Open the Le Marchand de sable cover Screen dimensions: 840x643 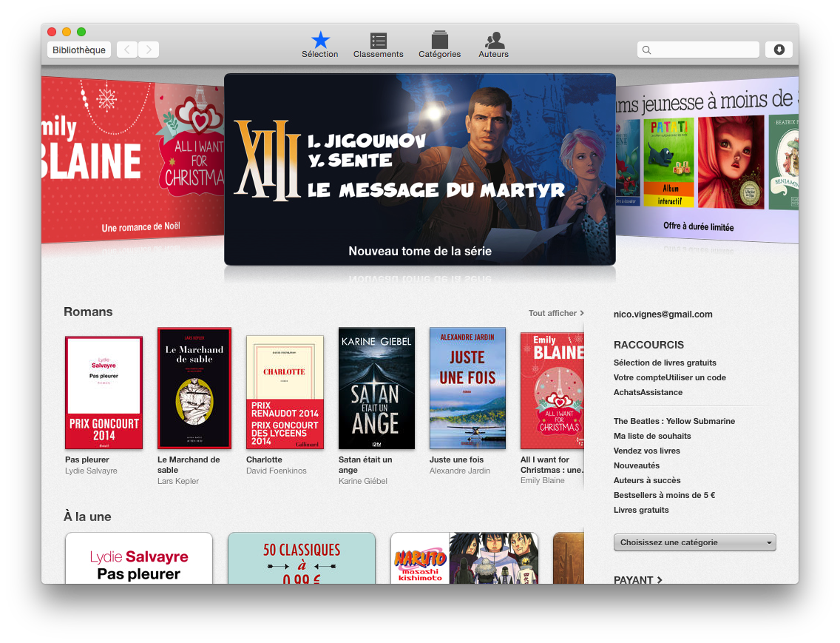pos(194,388)
